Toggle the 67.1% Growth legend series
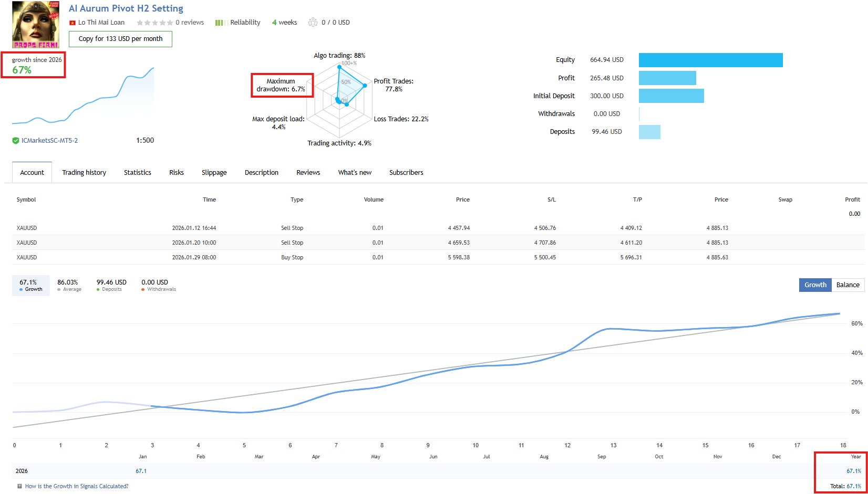 (x=31, y=286)
